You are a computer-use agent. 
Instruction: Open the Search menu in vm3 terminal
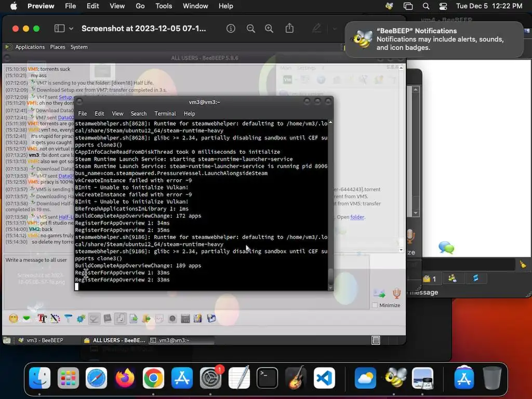pos(139,114)
